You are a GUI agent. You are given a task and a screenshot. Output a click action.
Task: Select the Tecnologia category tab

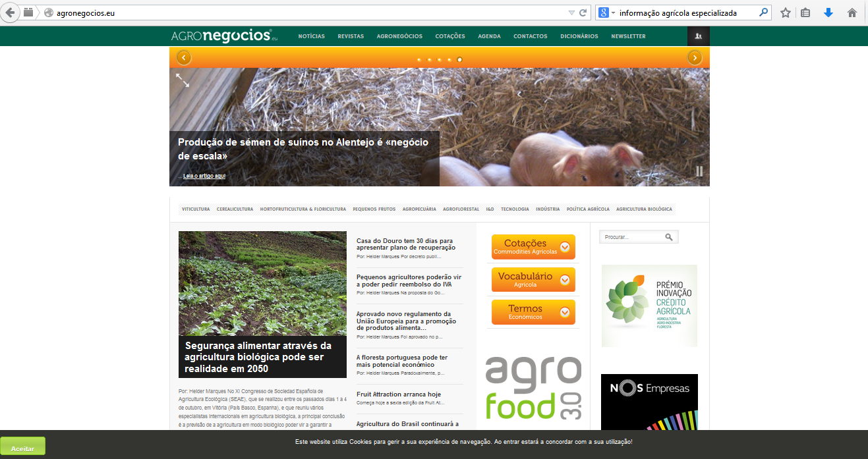point(515,209)
